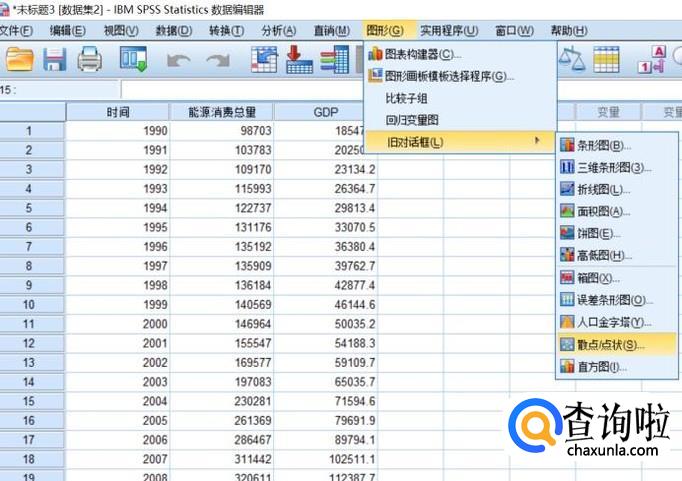Click the cell containing 230281

(x=222, y=401)
